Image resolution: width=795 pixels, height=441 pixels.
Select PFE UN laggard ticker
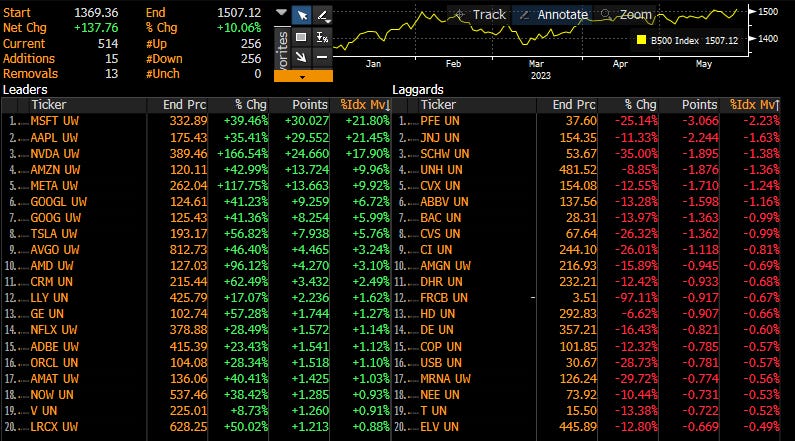pos(440,121)
